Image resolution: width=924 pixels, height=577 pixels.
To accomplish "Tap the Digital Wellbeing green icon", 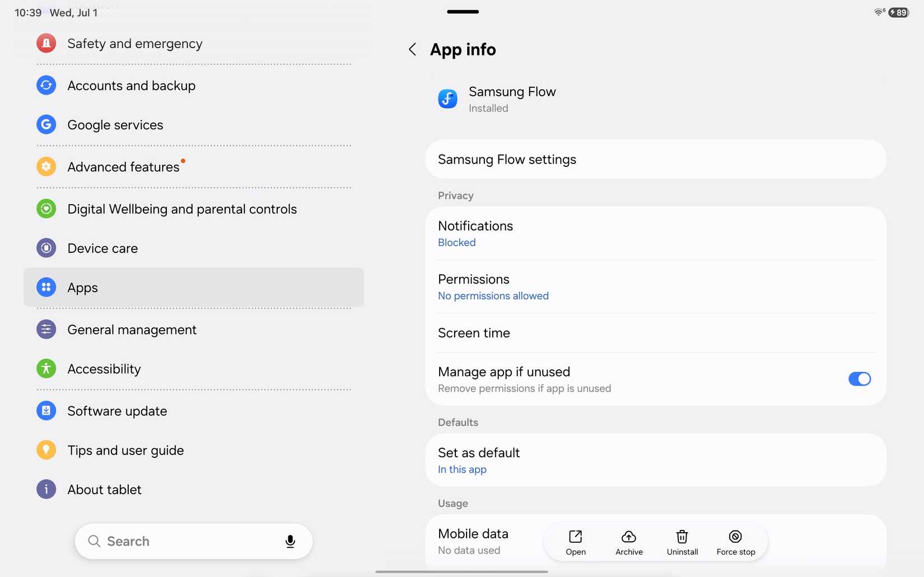I will [46, 209].
